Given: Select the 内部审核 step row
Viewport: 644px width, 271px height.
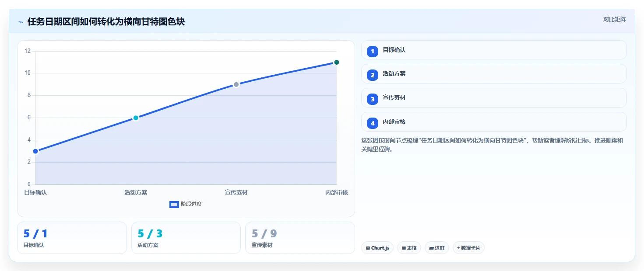Looking at the screenshot, I should pos(494,122).
